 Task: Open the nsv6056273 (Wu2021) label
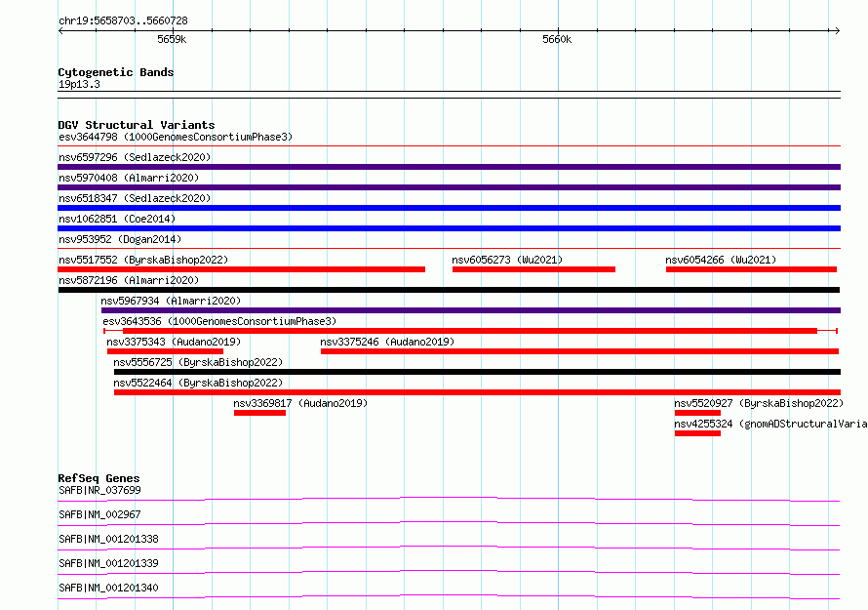click(x=507, y=260)
